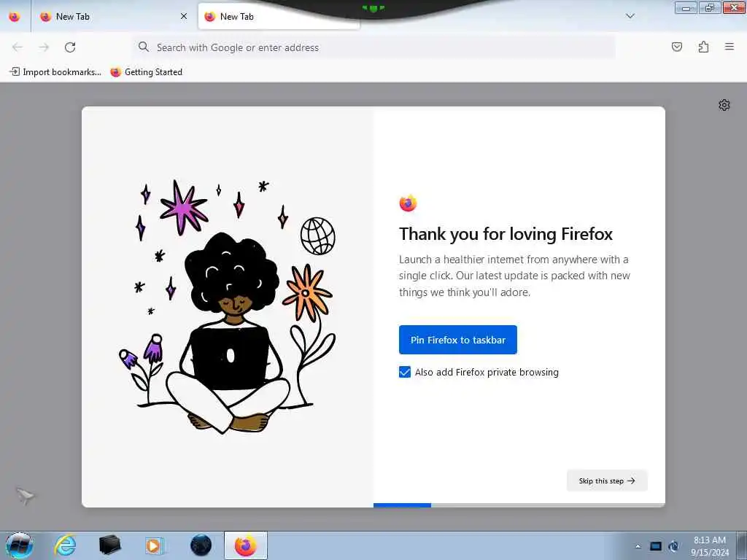Skip this step in onboarding
This screenshot has width=747, height=560.
pyautogui.click(x=607, y=481)
